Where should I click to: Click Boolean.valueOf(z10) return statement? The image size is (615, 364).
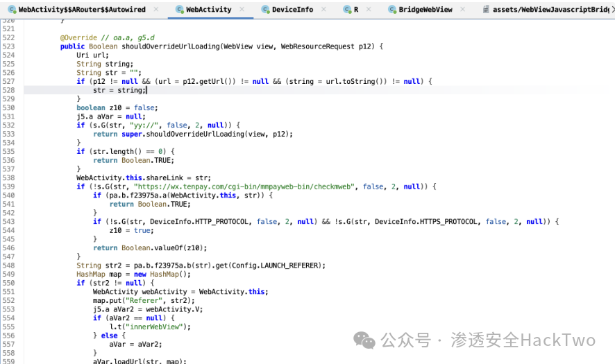point(150,248)
